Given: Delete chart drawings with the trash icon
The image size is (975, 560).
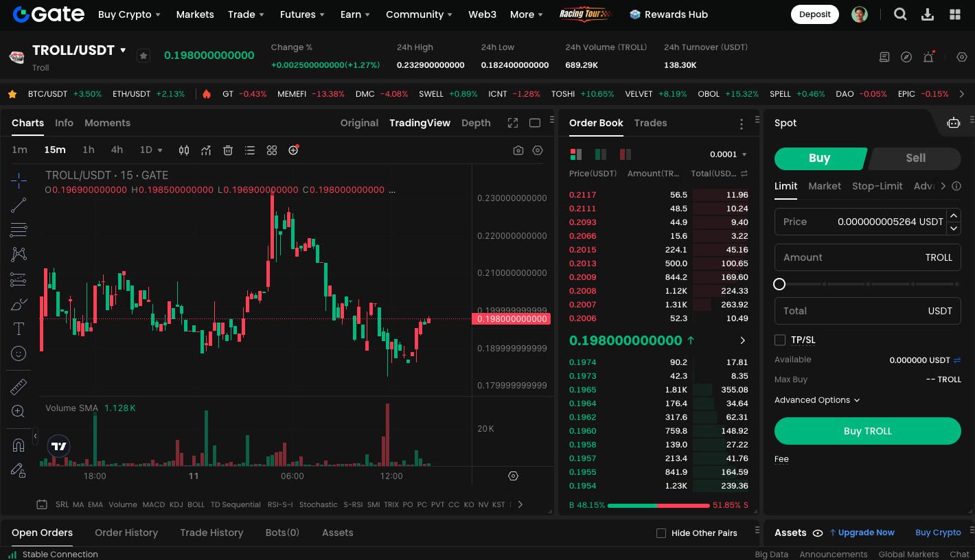Looking at the screenshot, I should tap(228, 150).
